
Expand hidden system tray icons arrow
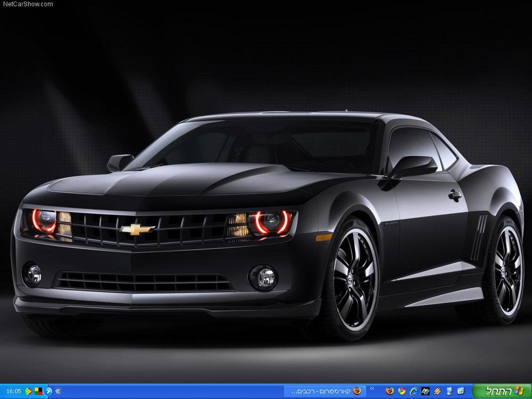(48, 391)
